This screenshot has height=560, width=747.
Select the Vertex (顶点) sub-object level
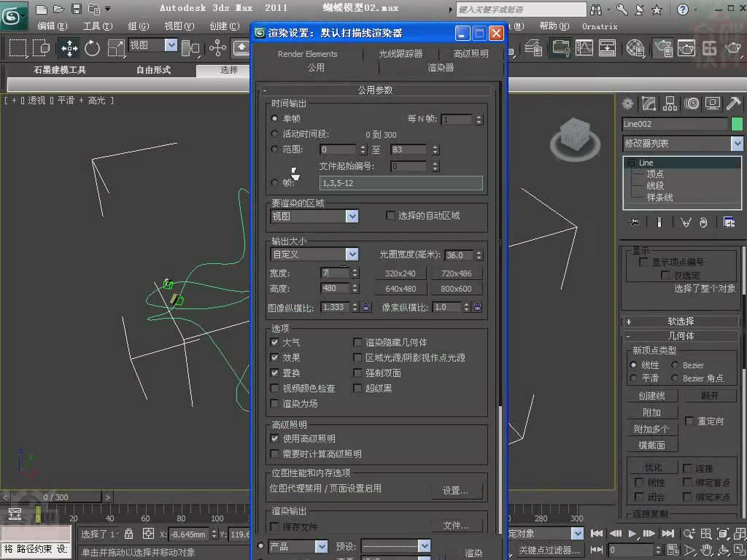point(654,174)
